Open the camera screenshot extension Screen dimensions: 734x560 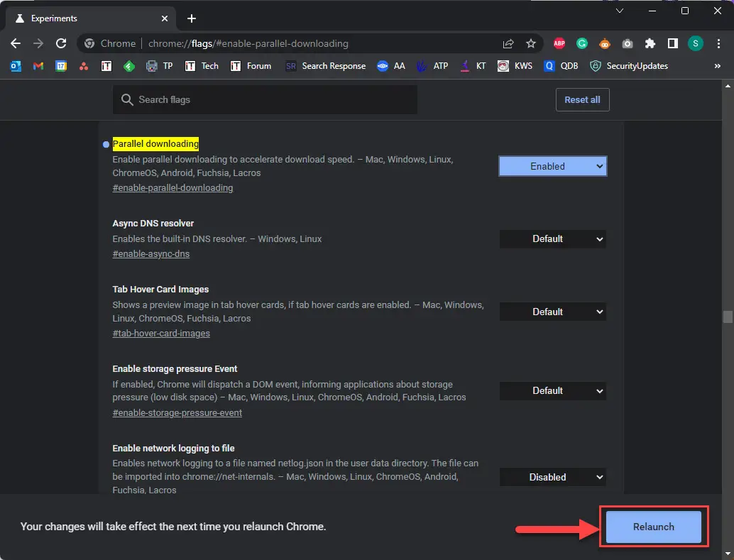pyautogui.click(x=628, y=43)
